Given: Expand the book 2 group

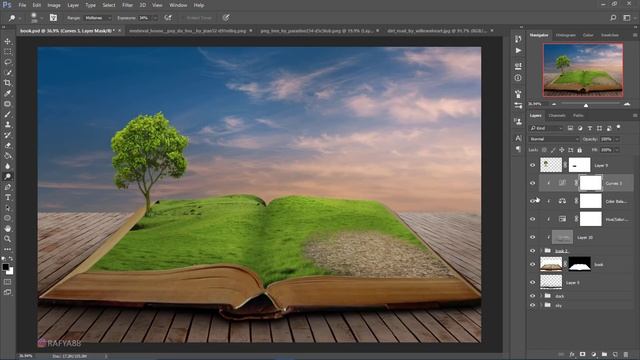Looking at the screenshot, I should pos(541,251).
